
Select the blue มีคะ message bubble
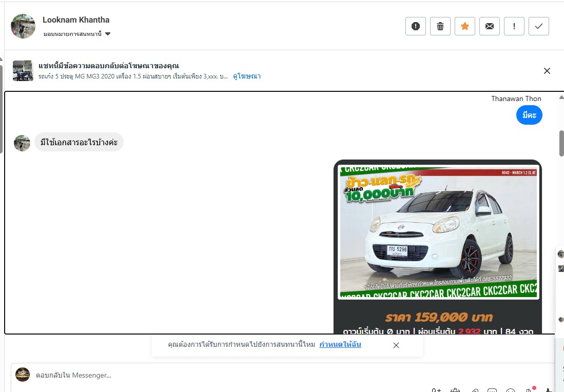529,115
